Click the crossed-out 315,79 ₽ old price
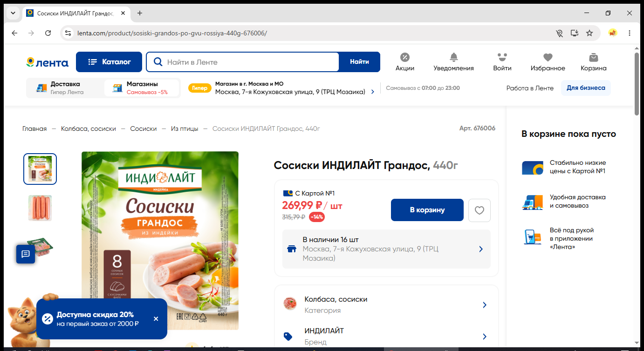644x351 pixels. point(294,217)
